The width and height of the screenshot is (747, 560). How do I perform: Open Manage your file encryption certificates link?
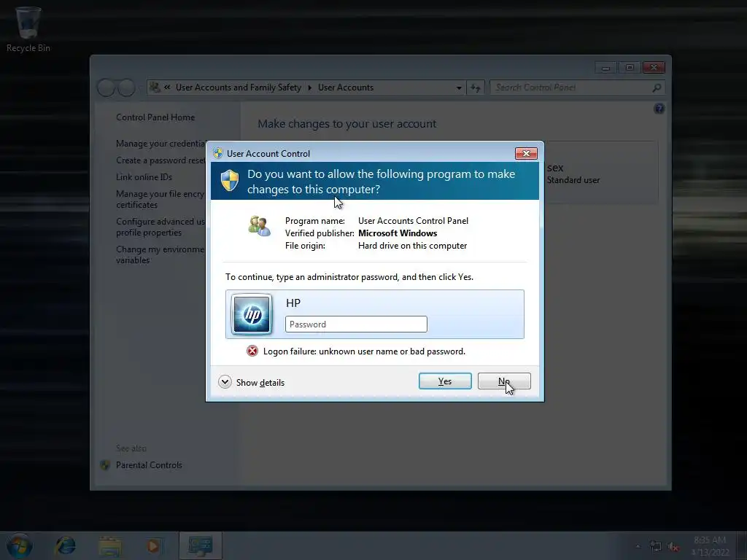coord(160,199)
